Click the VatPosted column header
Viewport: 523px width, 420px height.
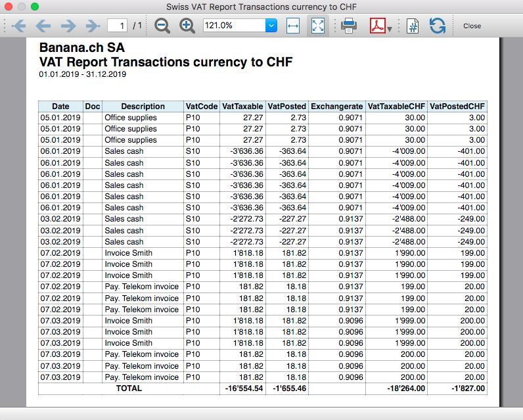pyautogui.click(x=287, y=106)
